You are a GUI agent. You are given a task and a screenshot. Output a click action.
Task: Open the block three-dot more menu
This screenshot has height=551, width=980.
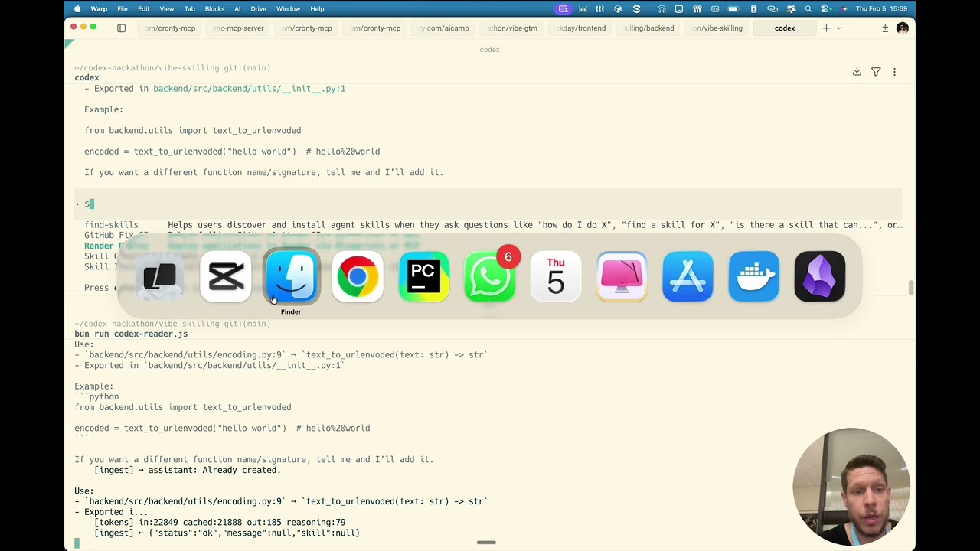(894, 72)
